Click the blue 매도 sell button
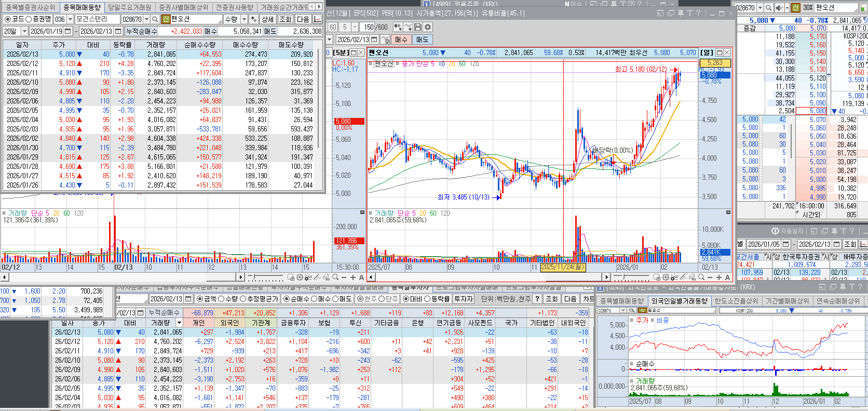Screen dimensions: 868x411 tap(423, 39)
